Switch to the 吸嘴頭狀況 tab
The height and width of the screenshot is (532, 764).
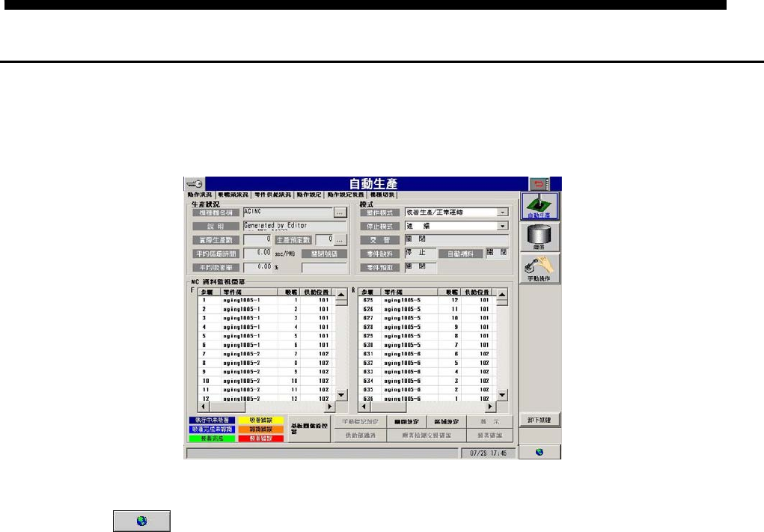coord(233,195)
